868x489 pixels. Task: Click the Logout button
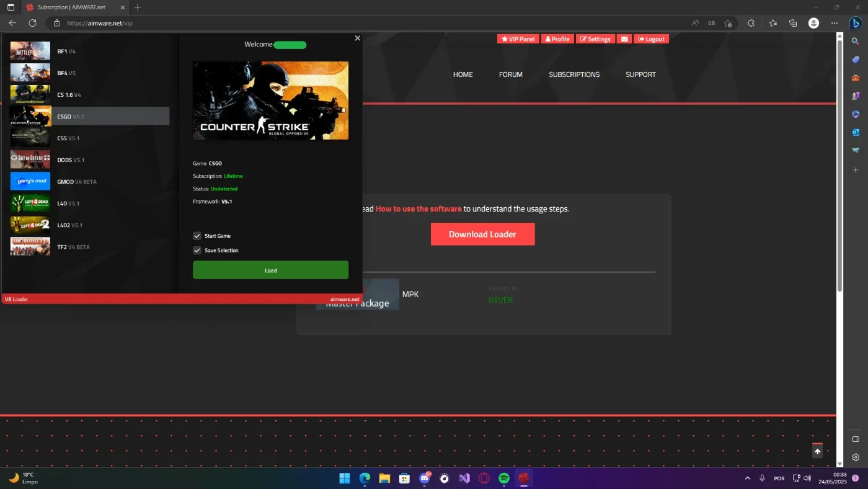(x=651, y=38)
